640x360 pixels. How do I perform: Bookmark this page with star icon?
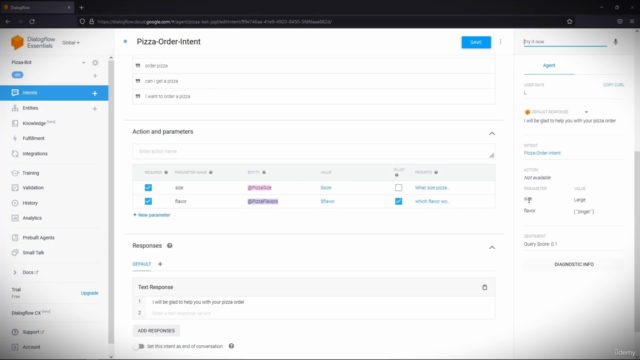(569, 22)
